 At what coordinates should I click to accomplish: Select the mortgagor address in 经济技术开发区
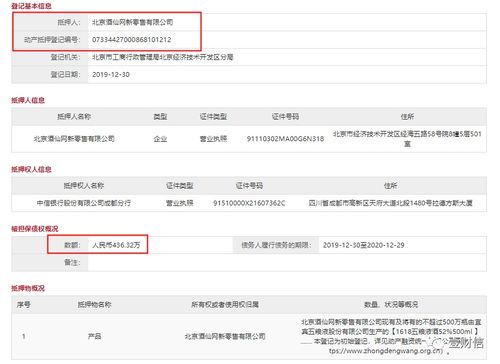[x=407, y=139]
